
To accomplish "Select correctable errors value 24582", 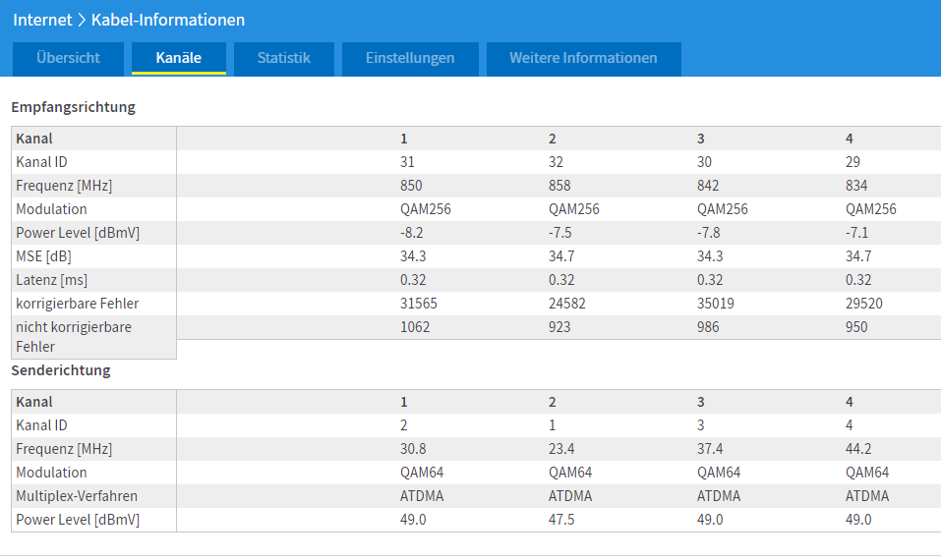I will 567,304.
